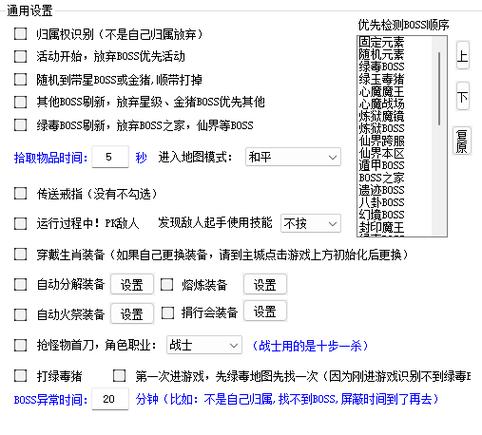Select 炼狱BOSS in BOSS list
Screen dimensions: 482x435
381,128
